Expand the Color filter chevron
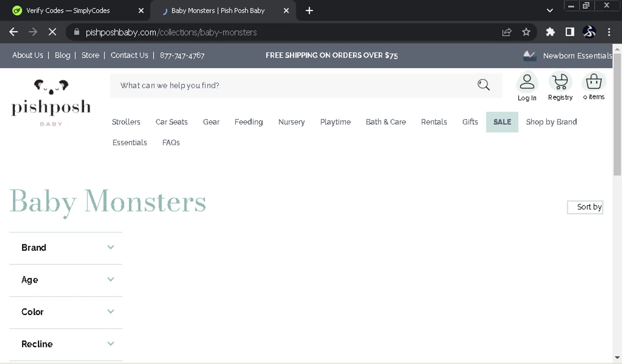 click(x=111, y=311)
